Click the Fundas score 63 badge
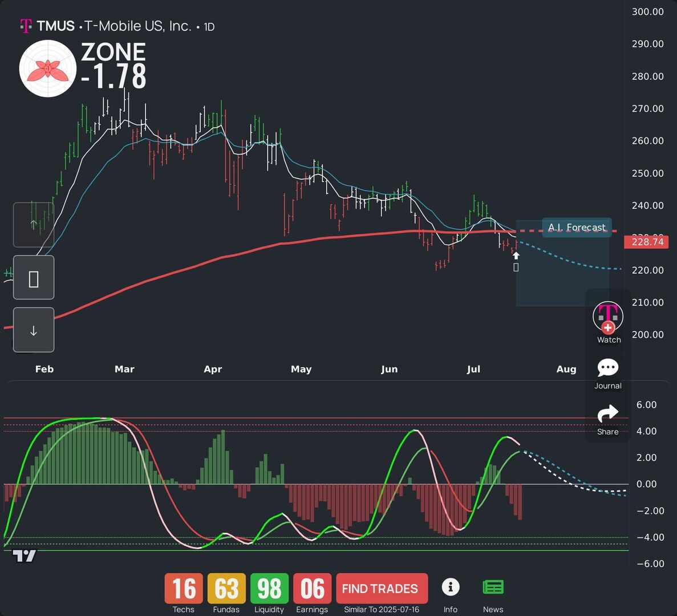 (226, 589)
